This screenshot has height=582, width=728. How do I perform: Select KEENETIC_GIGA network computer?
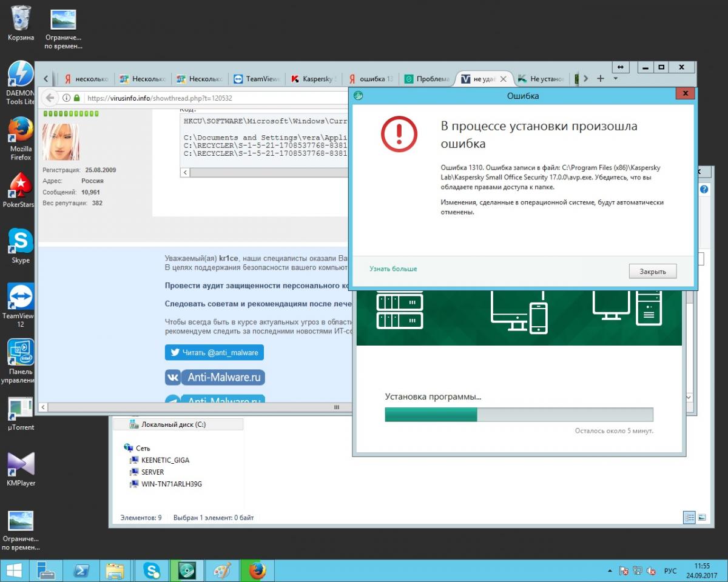165,460
